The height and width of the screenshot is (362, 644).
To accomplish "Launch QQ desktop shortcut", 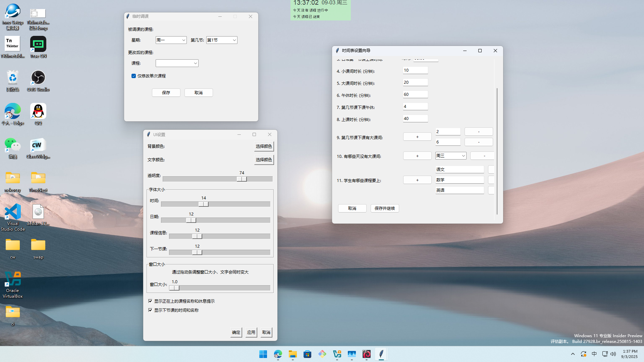I will point(38,114).
